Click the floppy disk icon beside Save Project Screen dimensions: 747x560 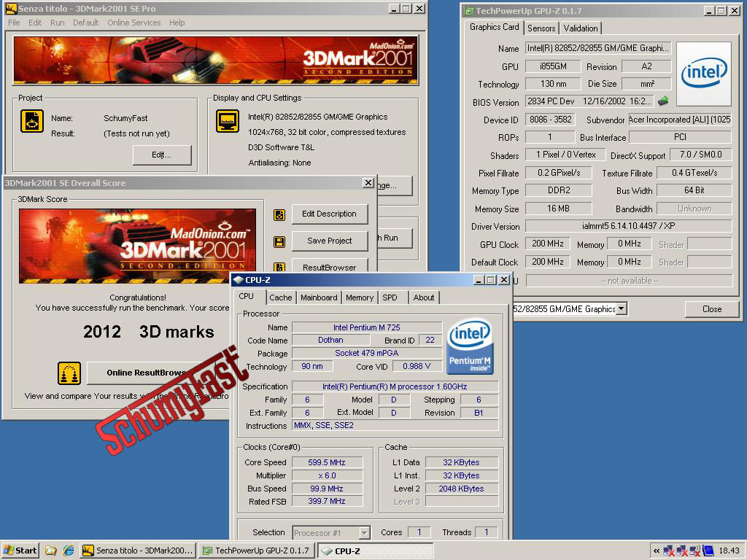279,242
